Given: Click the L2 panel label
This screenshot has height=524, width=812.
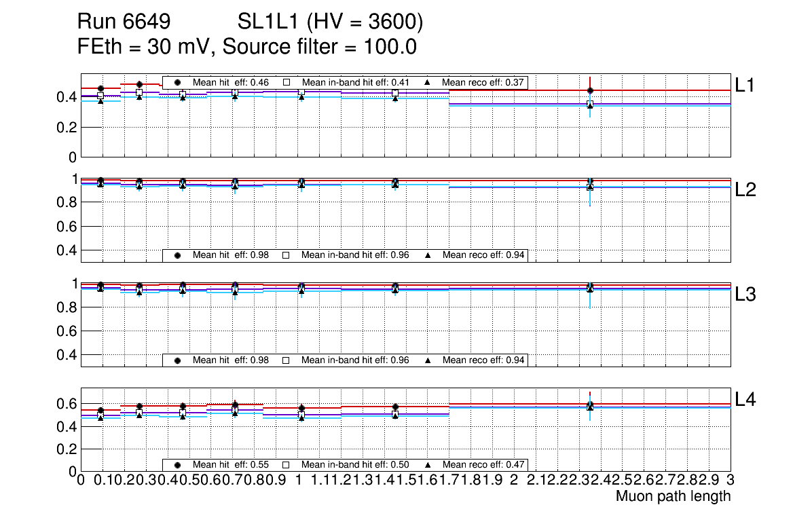Looking at the screenshot, I should pos(745,190).
